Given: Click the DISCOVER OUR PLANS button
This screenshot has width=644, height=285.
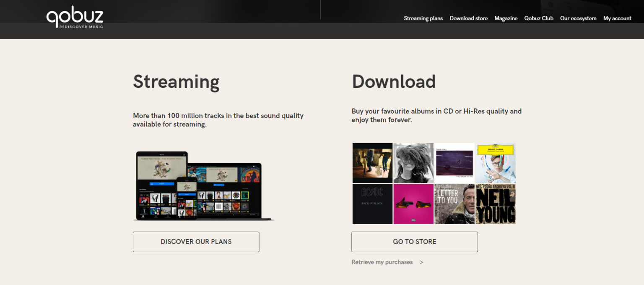Looking at the screenshot, I should coord(196,242).
